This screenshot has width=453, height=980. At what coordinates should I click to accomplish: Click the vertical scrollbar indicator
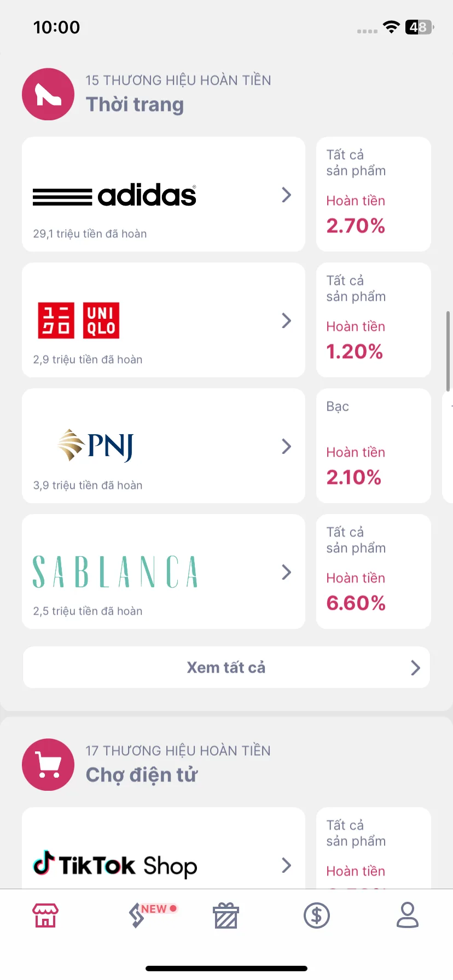coord(448,351)
